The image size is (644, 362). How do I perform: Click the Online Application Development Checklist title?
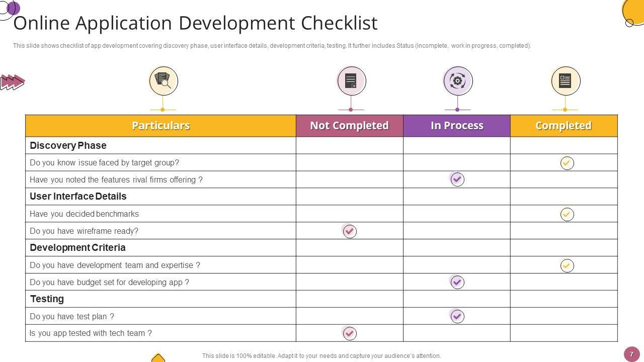click(x=195, y=23)
